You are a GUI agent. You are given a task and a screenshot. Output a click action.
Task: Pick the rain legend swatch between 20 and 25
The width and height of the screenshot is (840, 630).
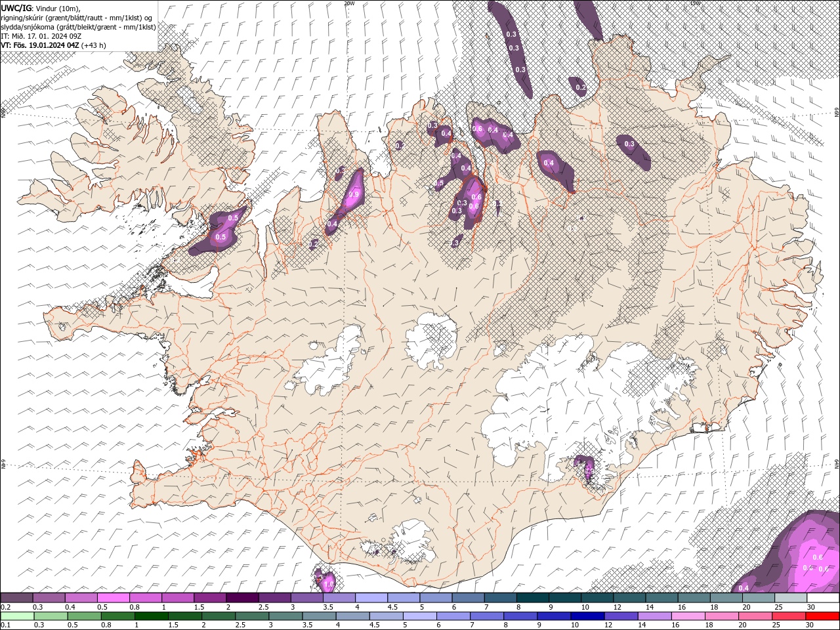click(755, 616)
